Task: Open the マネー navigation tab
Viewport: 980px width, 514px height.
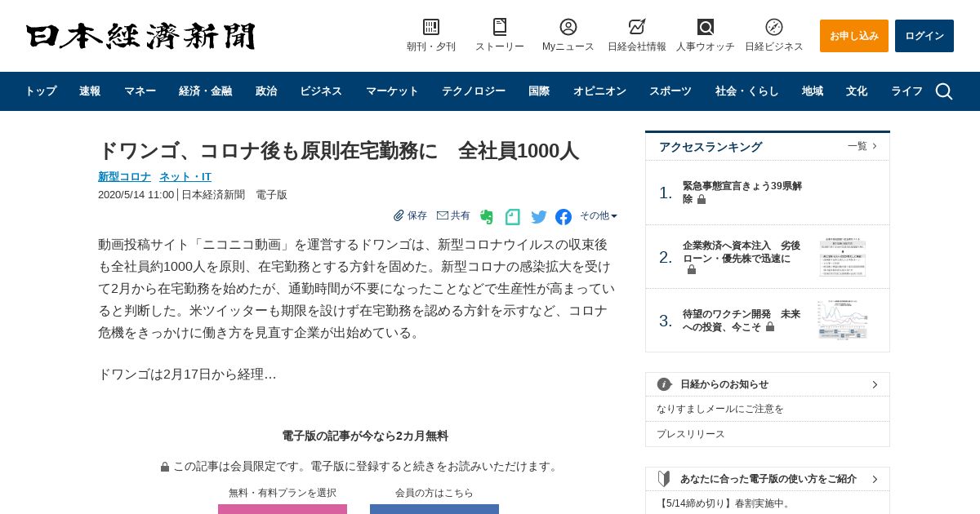Action: click(x=140, y=91)
